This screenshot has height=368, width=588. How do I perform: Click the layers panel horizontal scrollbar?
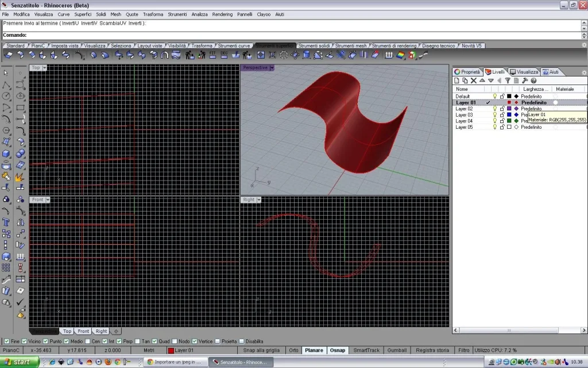(509, 331)
